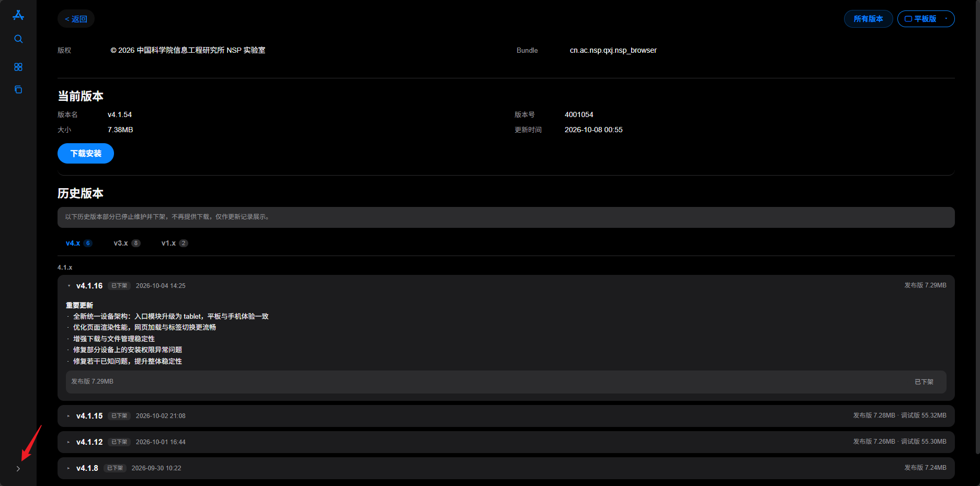The image size is (980, 486).
Task: Select the Bundle ID cn.ac.nsp.qxj.nsp_browser text
Action: coord(613,50)
